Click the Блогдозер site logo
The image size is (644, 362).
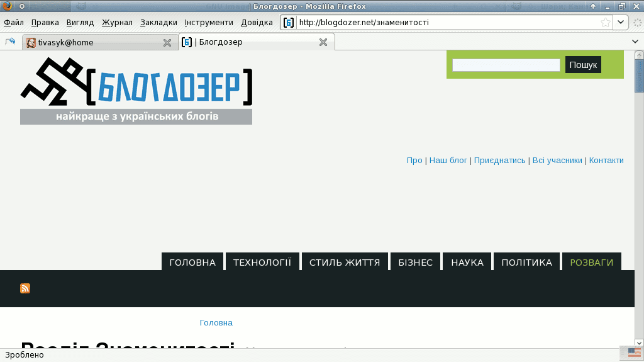pyautogui.click(x=136, y=91)
